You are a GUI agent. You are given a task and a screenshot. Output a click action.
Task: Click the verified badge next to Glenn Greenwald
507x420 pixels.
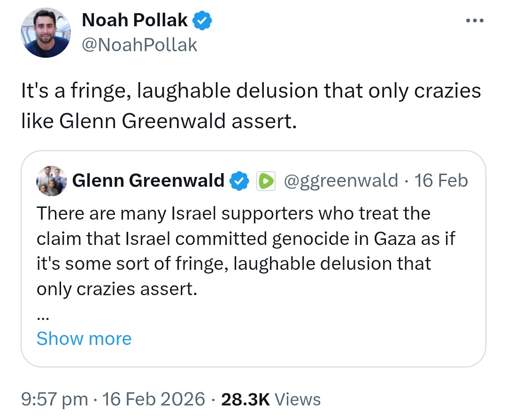[x=239, y=181]
